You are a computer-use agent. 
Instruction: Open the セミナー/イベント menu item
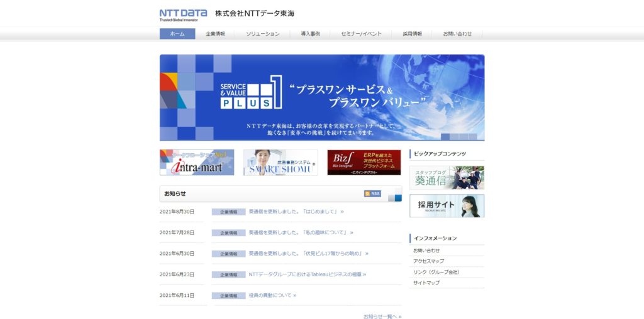(x=361, y=34)
